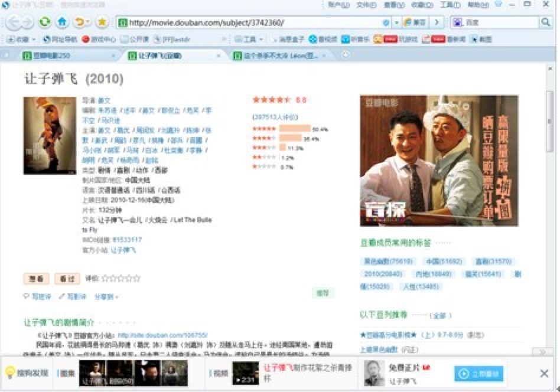560x392 pixels.
Task: Click 写影评 link with pencil icon
Action: [x=73, y=296]
